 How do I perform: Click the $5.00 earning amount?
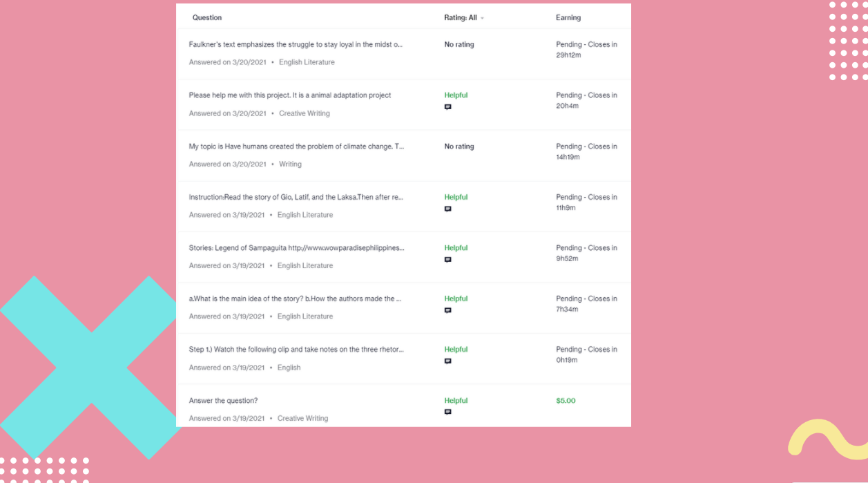[x=566, y=401]
